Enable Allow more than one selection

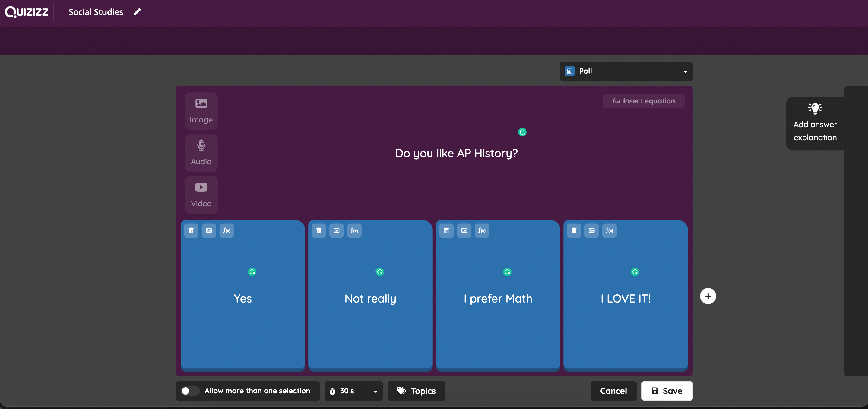pos(190,391)
